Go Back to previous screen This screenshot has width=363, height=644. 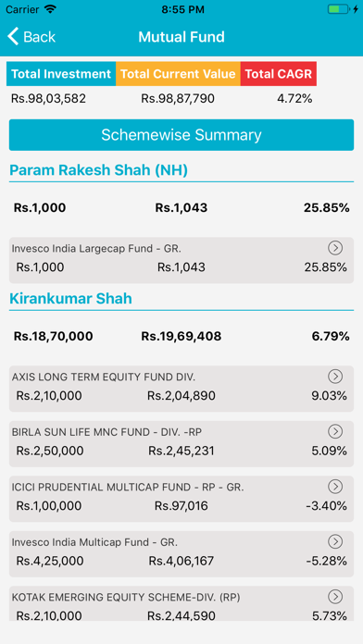pos(31,37)
